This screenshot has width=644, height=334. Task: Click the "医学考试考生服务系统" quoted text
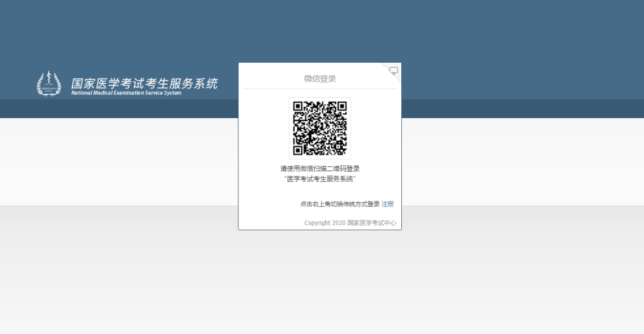[320, 179]
